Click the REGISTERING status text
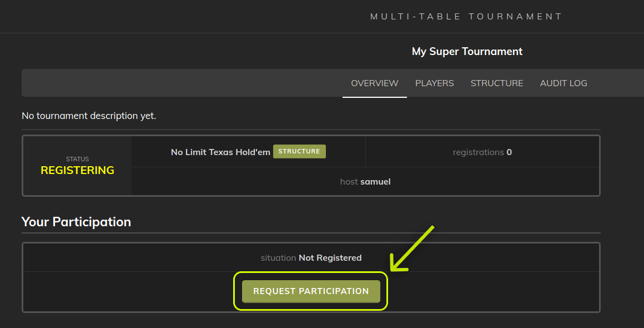 tap(78, 170)
